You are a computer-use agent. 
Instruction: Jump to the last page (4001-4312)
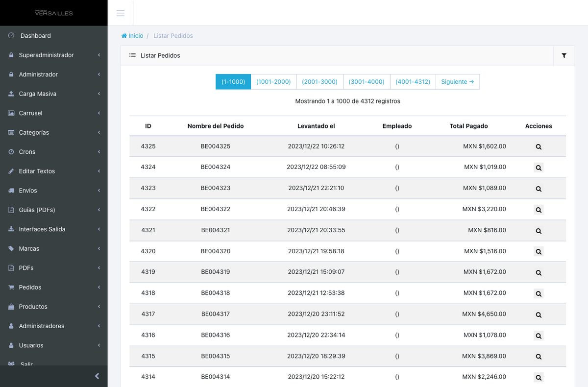coord(413,82)
